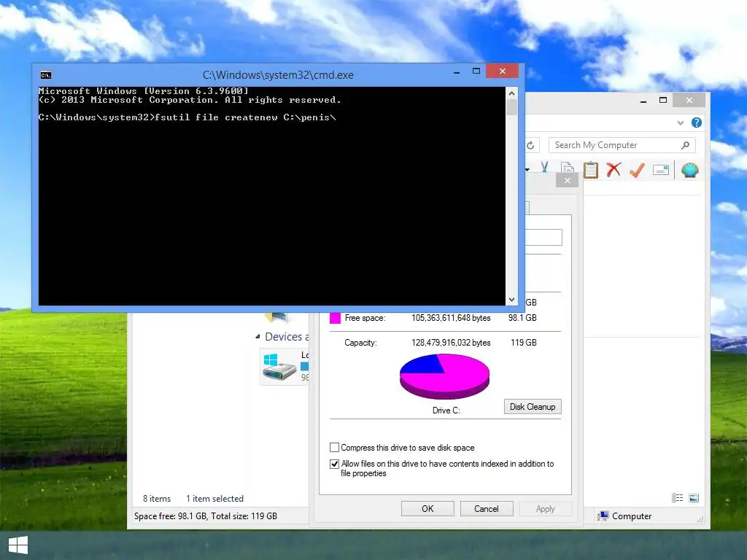Click the Devices group heading
747x560 pixels.
point(286,337)
